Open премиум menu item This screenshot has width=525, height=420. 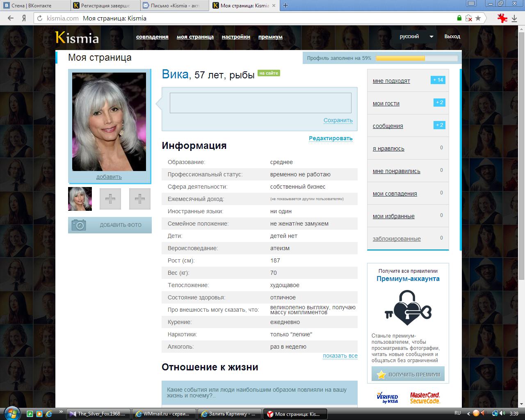(270, 37)
